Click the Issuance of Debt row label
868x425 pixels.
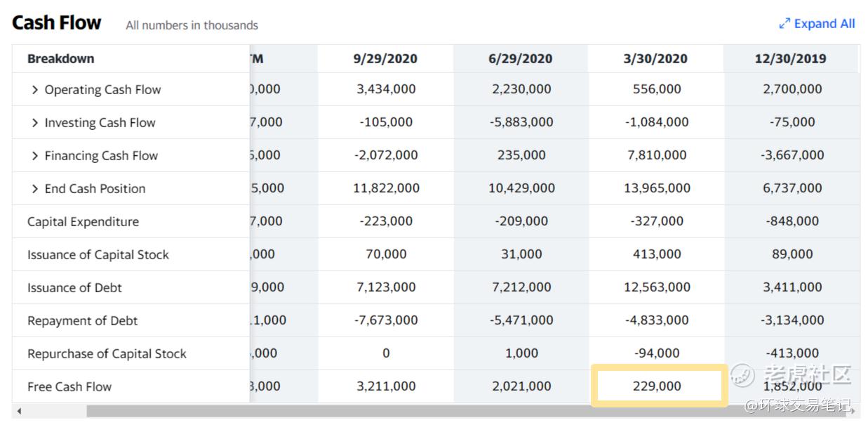(74, 288)
